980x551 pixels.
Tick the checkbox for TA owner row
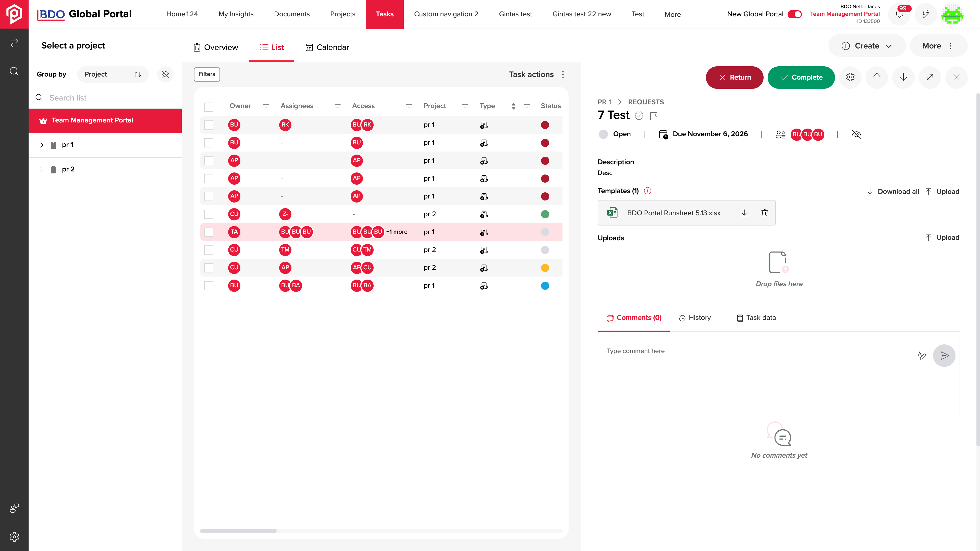209,232
